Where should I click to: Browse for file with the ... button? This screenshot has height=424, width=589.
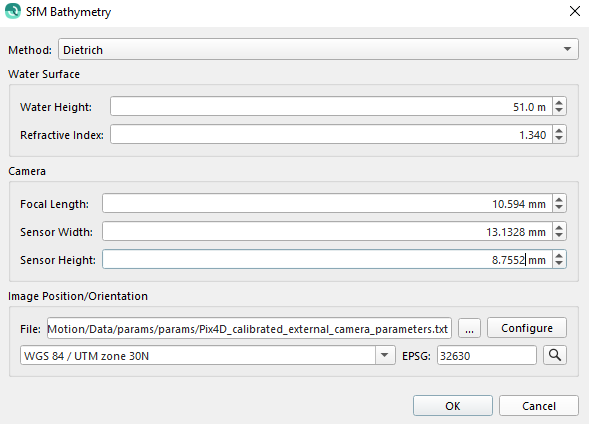(470, 328)
